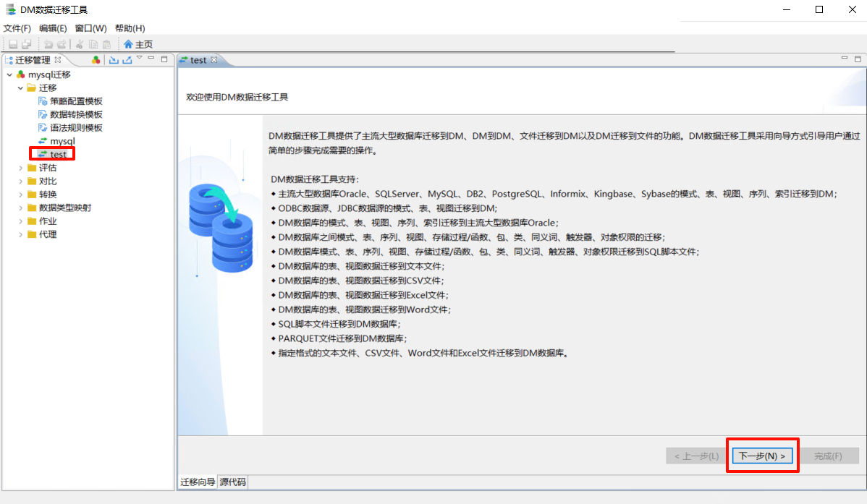
Task: Maximize the editor area panel
Action: point(857,59)
